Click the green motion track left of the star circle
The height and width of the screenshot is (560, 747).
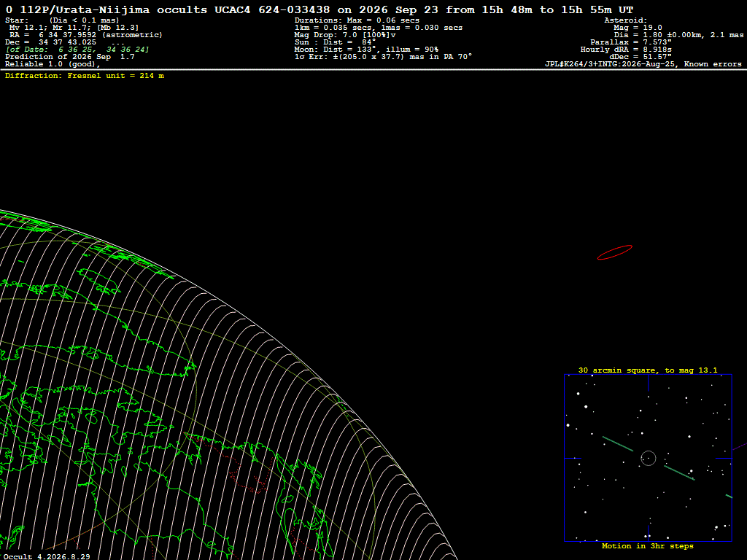pyautogui.click(x=618, y=444)
